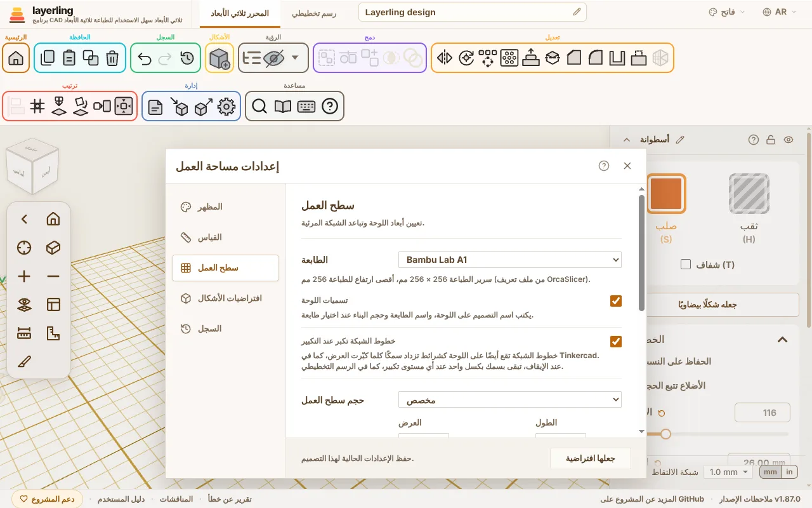Viewport: 812px width, 508px height.
Task: Click the Fillet rounded corner icon
Action: coord(596,58)
